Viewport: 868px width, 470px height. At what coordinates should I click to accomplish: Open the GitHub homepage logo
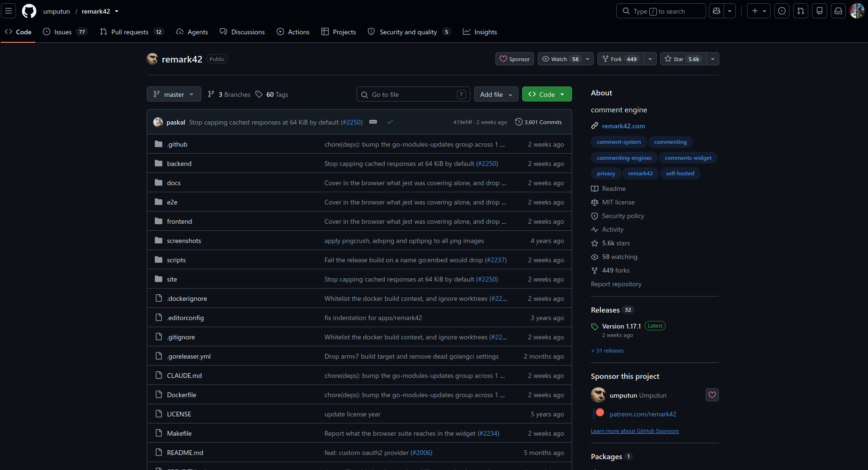(29, 11)
